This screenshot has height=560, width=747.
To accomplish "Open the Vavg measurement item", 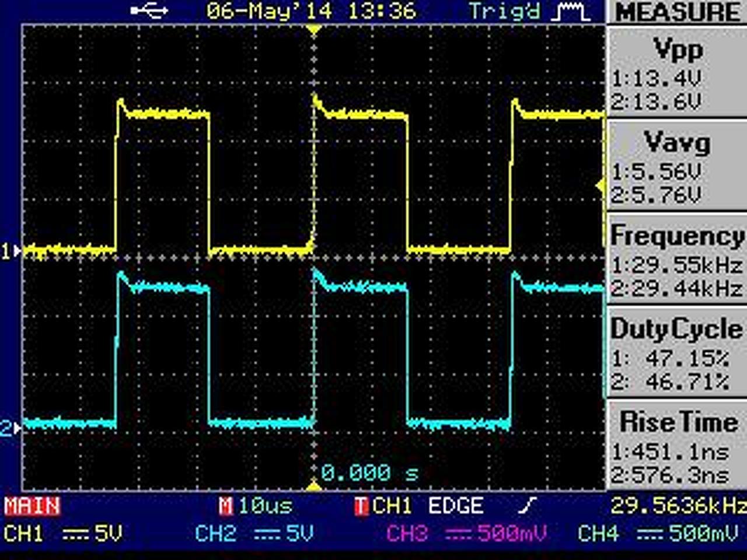I will coord(677,166).
